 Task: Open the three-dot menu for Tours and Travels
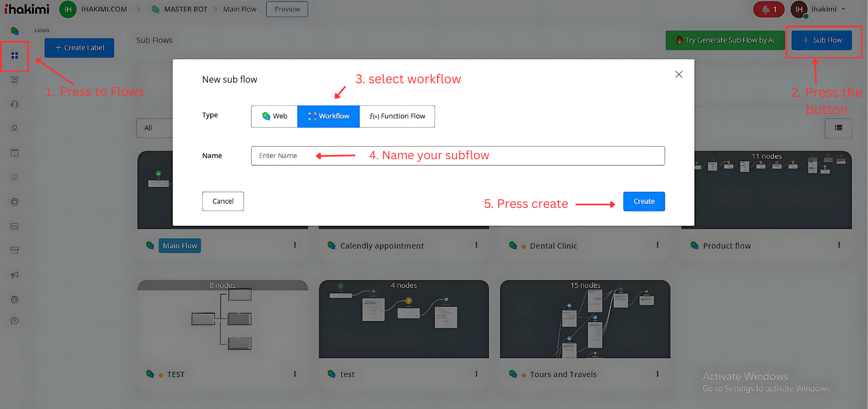click(657, 374)
